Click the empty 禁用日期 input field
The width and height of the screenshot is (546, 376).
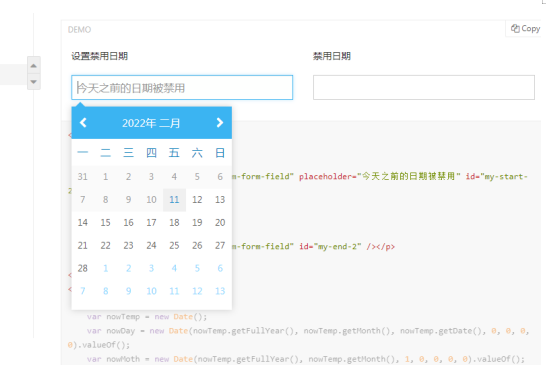tap(424, 87)
